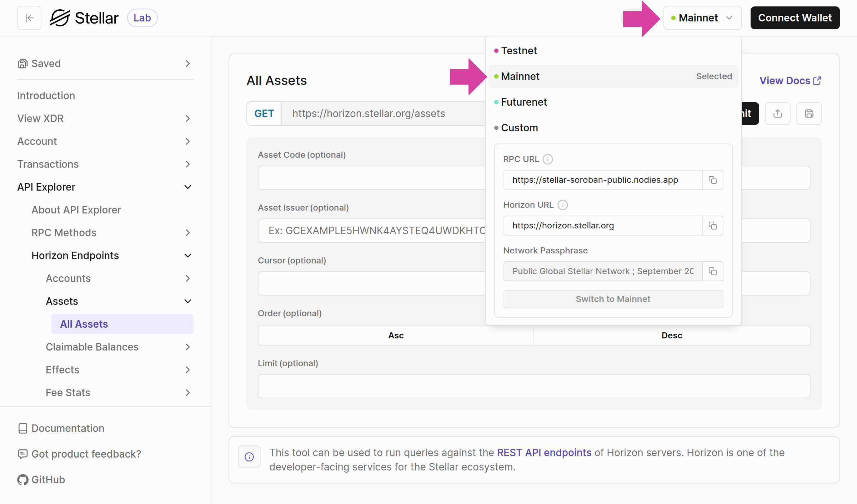Viewport: 857px width, 504px height.
Task: Copy the Network Passphrase
Action: click(x=712, y=271)
